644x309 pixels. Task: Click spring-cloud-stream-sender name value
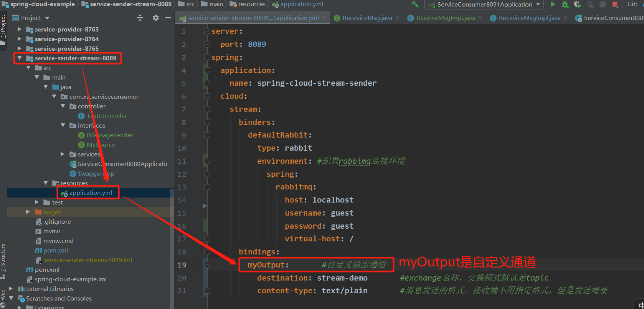tap(317, 83)
